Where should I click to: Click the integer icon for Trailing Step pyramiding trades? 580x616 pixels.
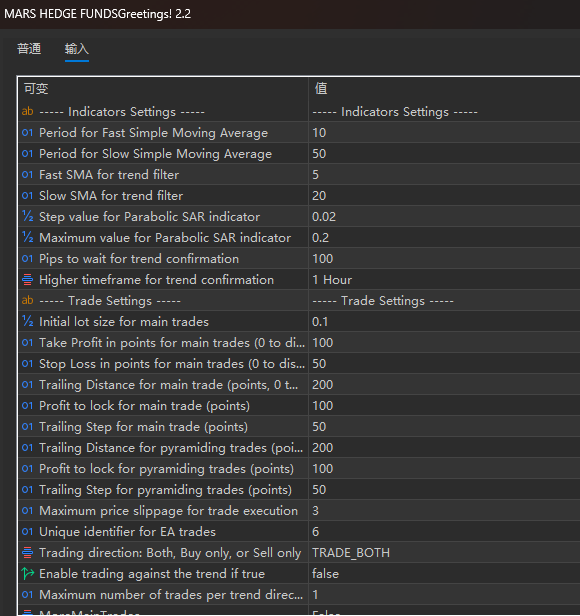pyautogui.click(x=28, y=490)
